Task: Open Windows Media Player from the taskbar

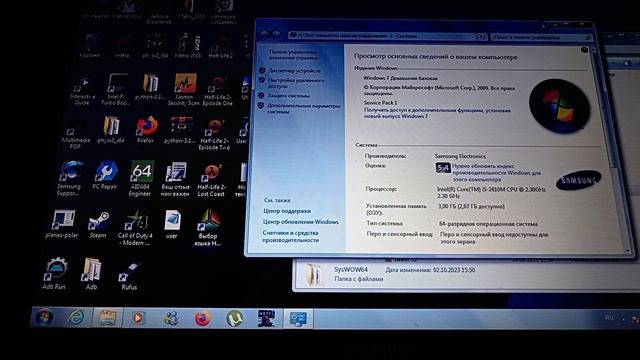Action: 138,318
